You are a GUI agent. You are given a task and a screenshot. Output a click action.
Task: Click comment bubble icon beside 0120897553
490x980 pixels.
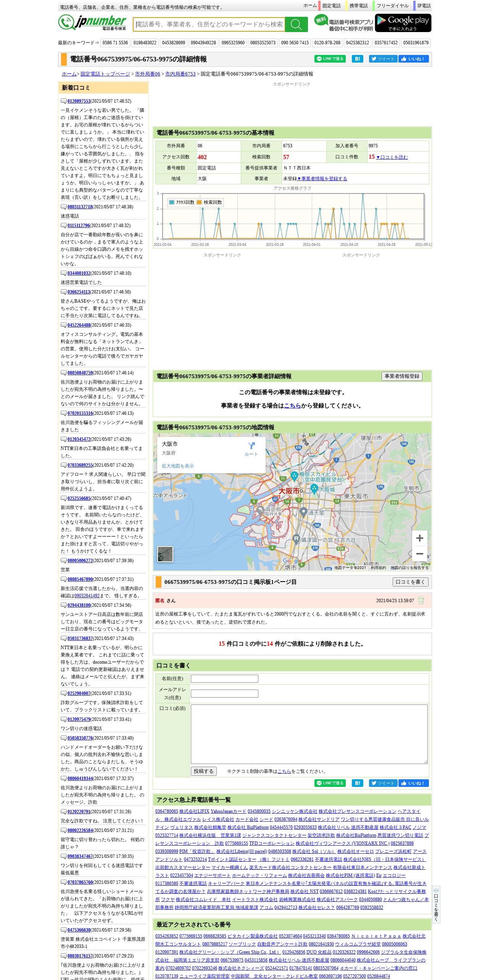point(64,101)
